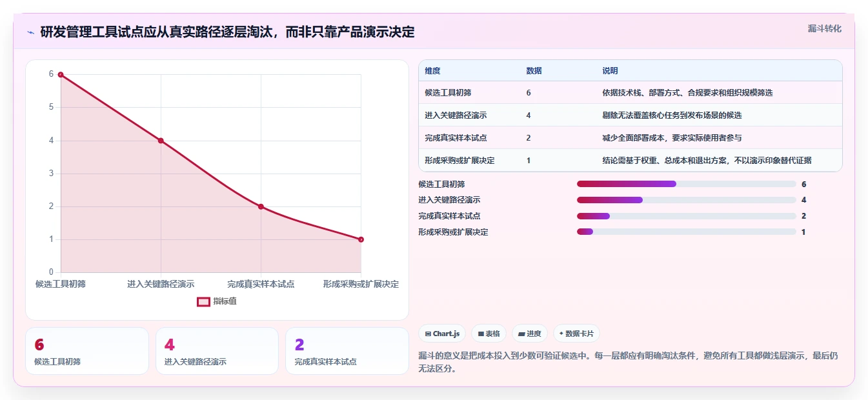Select the 候选工具初筛 table row label
The height and width of the screenshot is (400, 868).
click(x=448, y=93)
